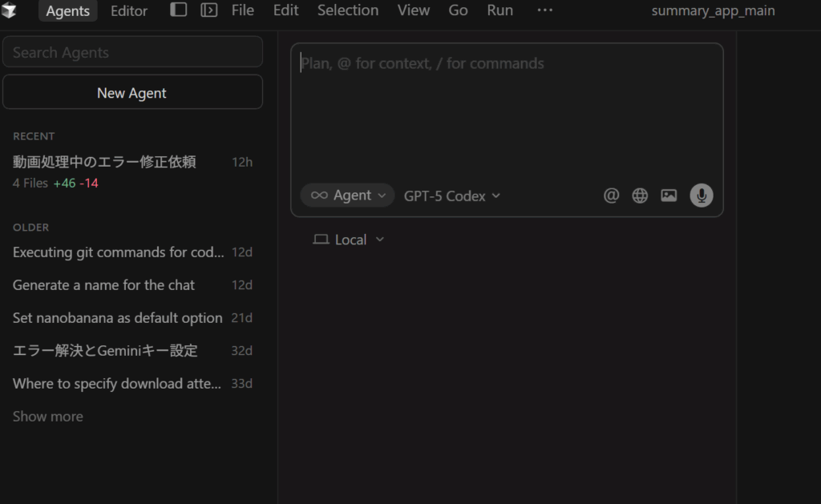Click the @ add context icon
The height and width of the screenshot is (504, 821).
[x=611, y=196]
